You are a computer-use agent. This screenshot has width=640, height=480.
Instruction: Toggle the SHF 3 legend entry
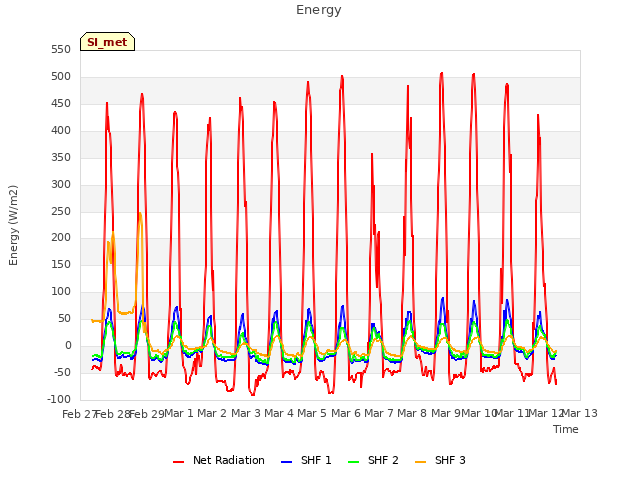(x=440, y=460)
